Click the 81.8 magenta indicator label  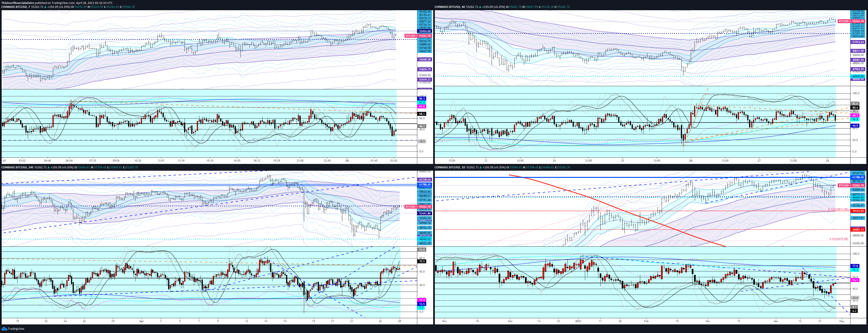[x=422, y=107]
